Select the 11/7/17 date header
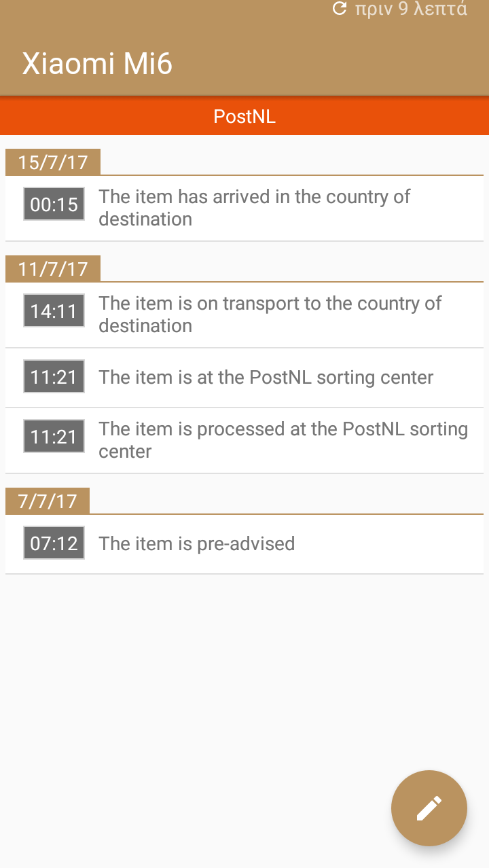Screen dimensions: 489x868 pos(53,269)
